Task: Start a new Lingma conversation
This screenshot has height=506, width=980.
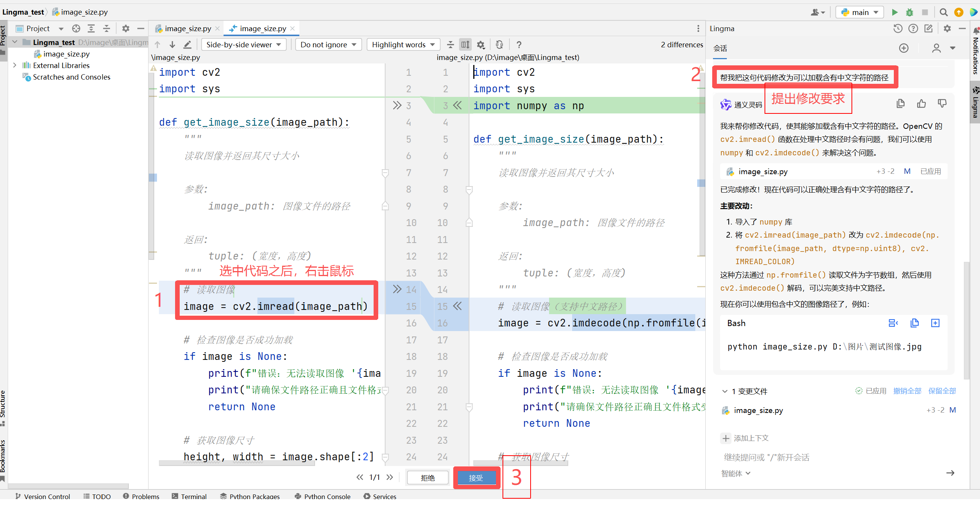Action: 904,48
